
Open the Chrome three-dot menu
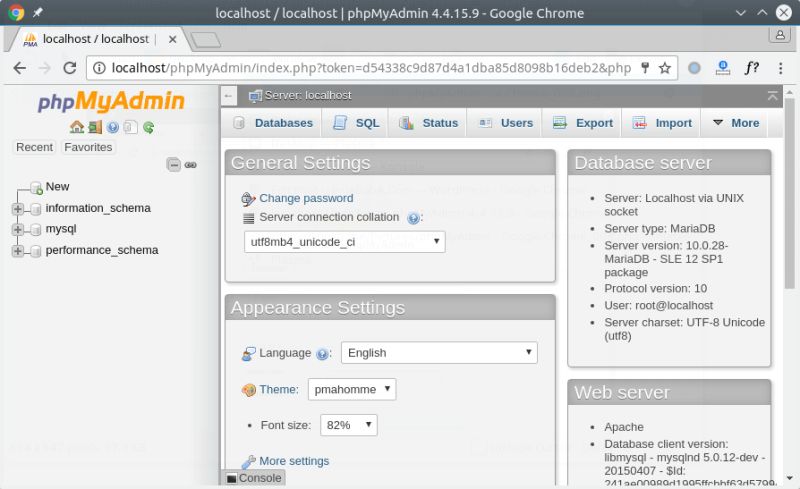point(780,68)
